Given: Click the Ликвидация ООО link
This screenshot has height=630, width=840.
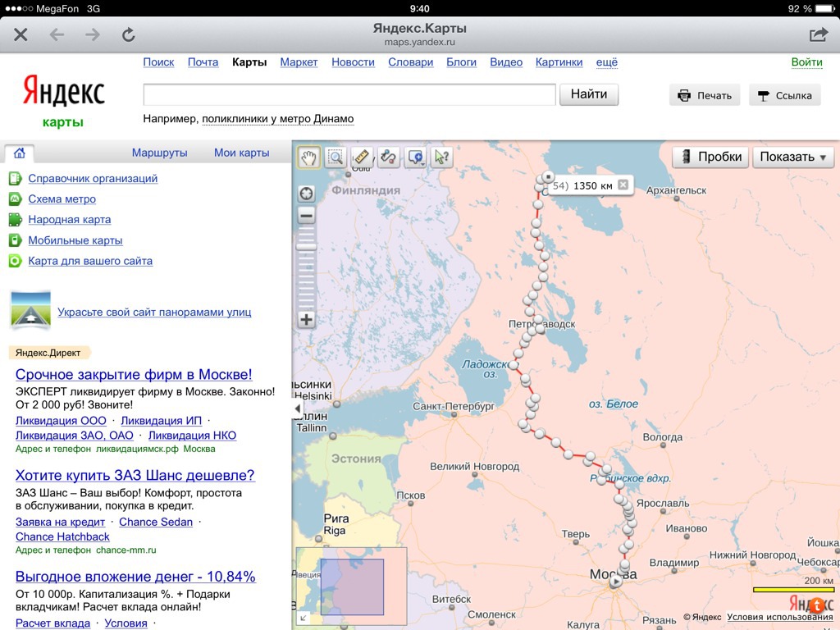Looking at the screenshot, I should tap(61, 421).
